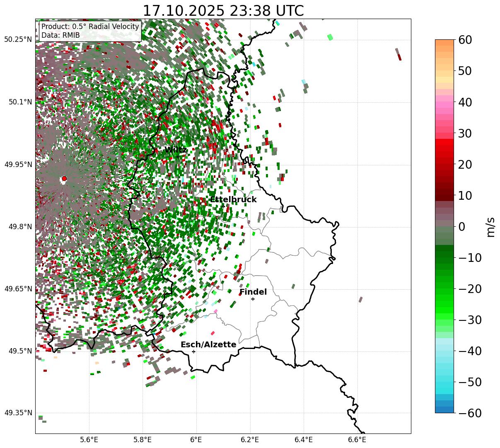Click the colorbar −20 tick label

pyautogui.click(x=470, y=289)
